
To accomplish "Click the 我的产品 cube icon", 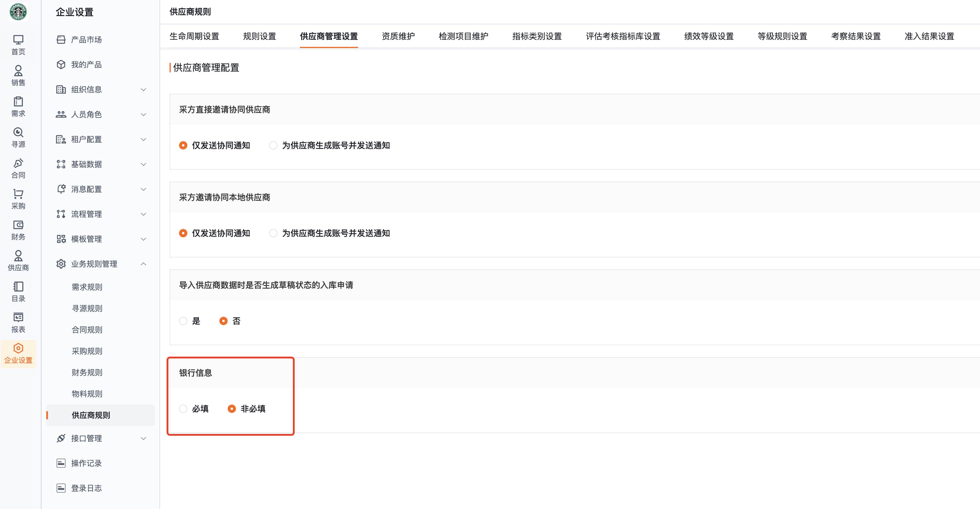I will pos(61,64).
